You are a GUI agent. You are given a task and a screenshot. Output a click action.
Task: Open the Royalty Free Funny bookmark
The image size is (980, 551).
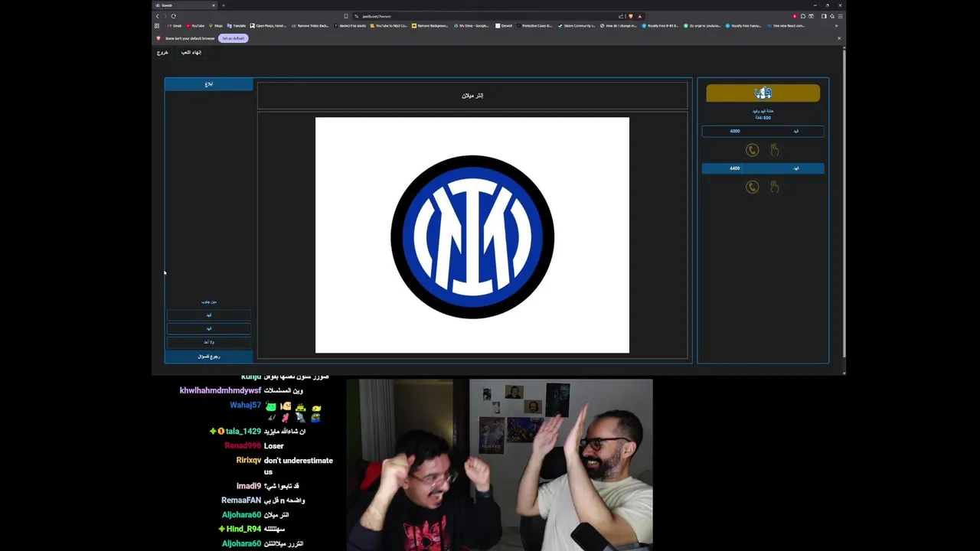(x=744, y=26)
